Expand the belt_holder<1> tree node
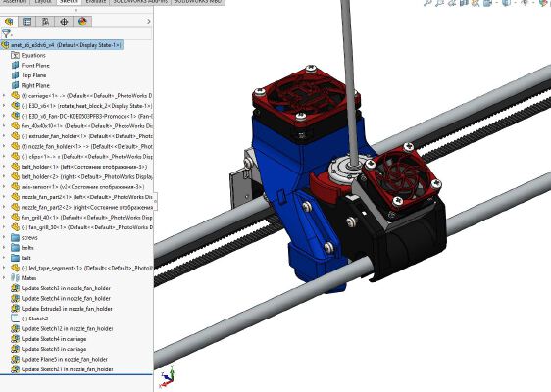 pyautogui.click(x=4, y=167)
